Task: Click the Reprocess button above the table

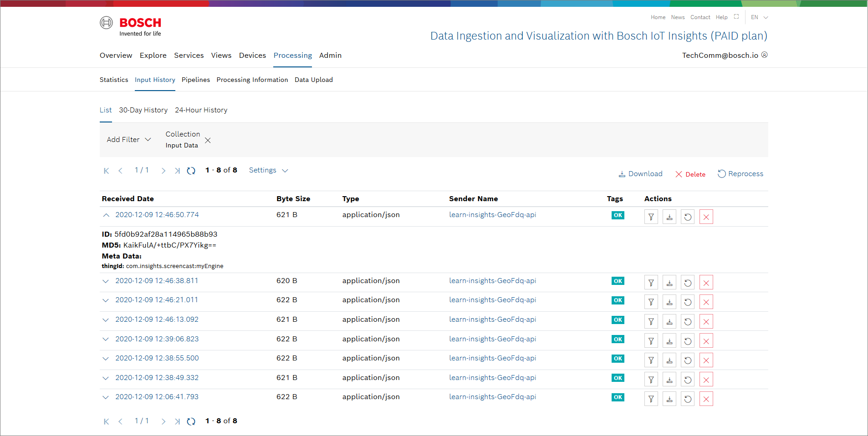Action: pyautogui.click(x=740, y=174)
